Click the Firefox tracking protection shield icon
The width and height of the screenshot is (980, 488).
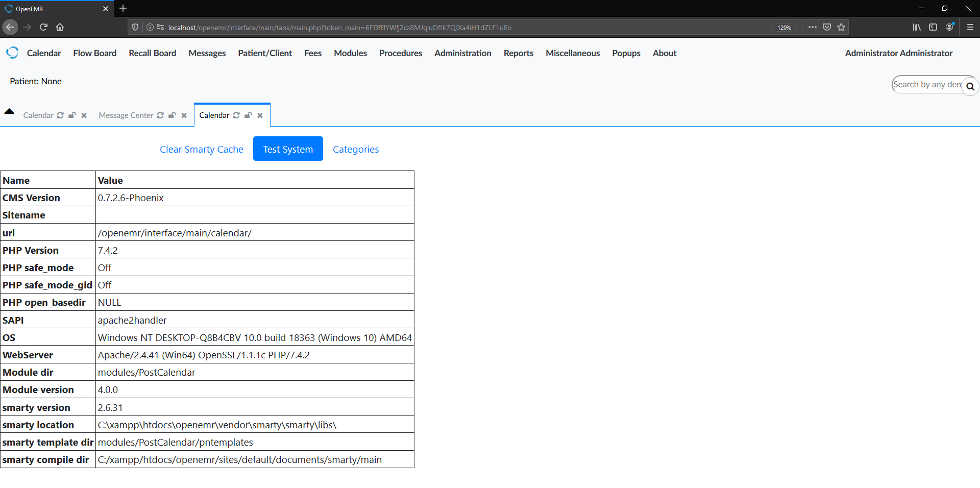[x=134, y=27]
